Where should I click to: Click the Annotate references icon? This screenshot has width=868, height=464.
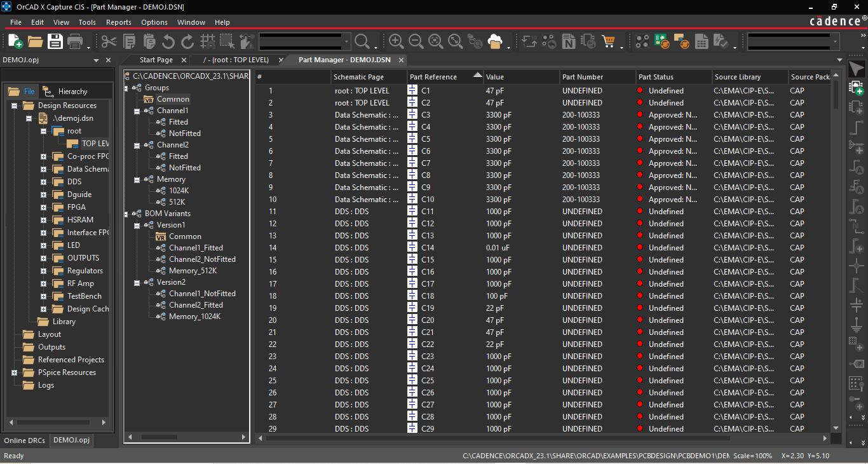click(529, 42)
